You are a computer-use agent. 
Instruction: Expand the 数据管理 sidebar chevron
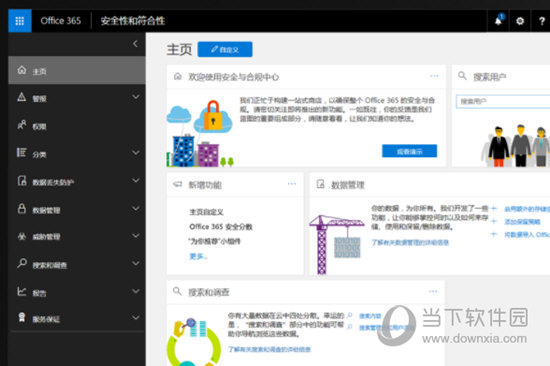pyautogui.click(x=136, y=208)
